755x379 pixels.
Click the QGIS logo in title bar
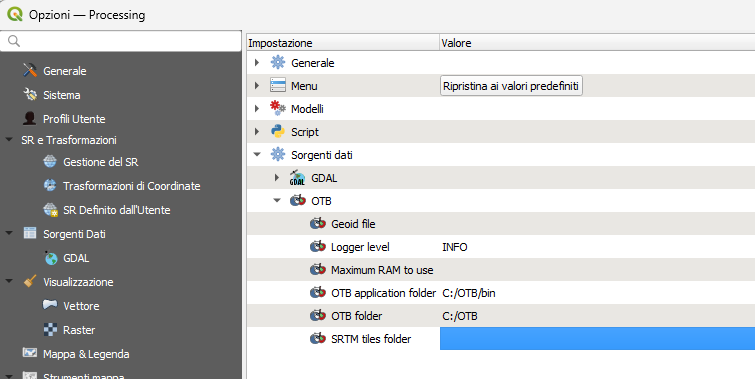15,14
